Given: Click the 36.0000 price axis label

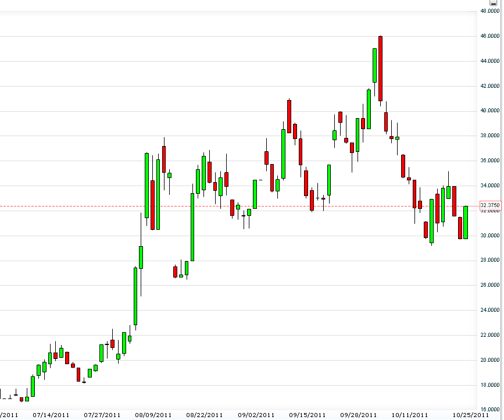Looking at the screenshot, I should pos(490,161).
